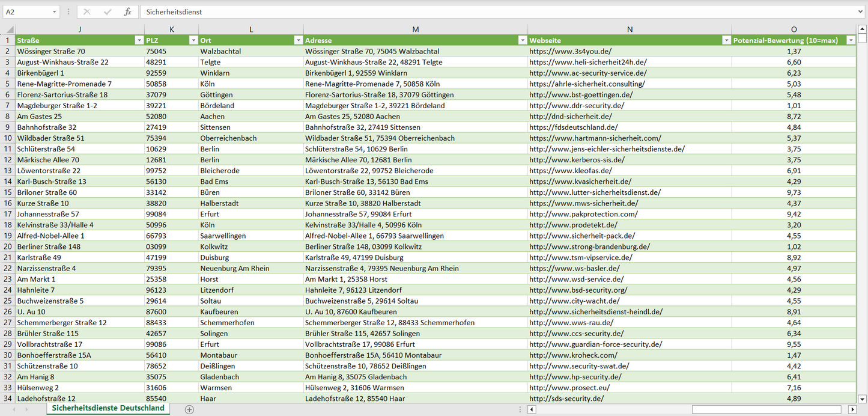The image size is (868, 416).
Task: Open the http://www.pakprotection.com/ link
Action: point(583,214)
